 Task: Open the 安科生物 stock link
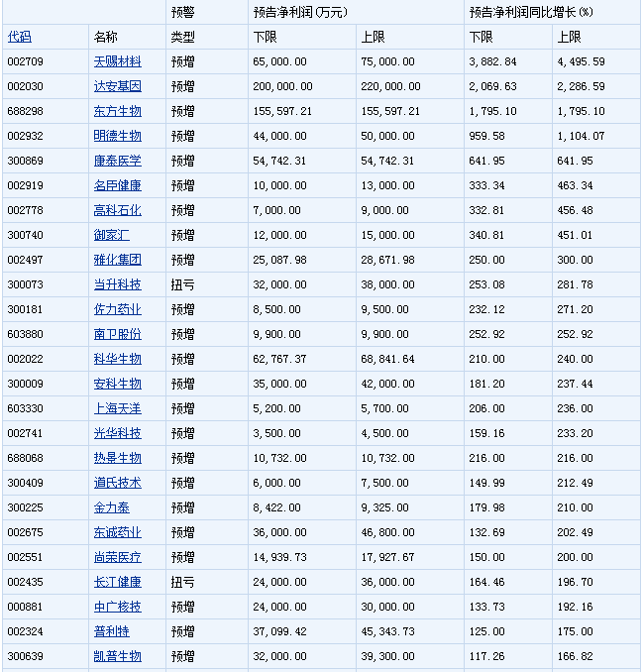click(117, 384)
